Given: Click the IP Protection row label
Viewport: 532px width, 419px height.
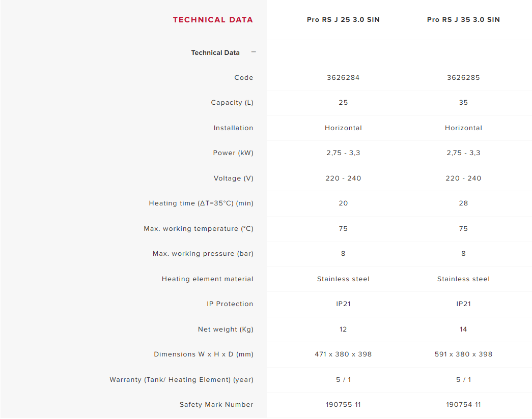Looking at the screenshot, I should click(x=230, y=304).
